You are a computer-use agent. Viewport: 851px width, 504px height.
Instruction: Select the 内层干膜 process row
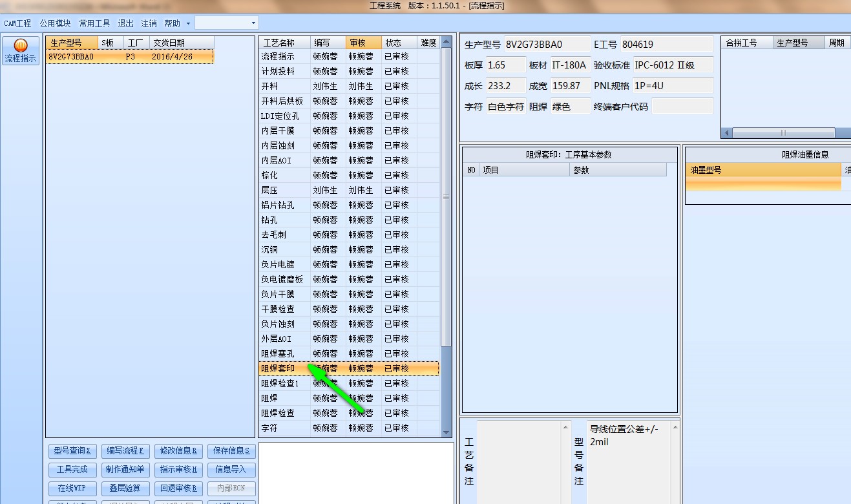(x=349, y=131)
